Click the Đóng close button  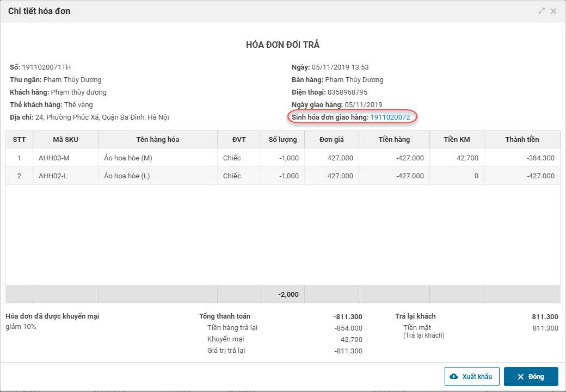point(531,377)
